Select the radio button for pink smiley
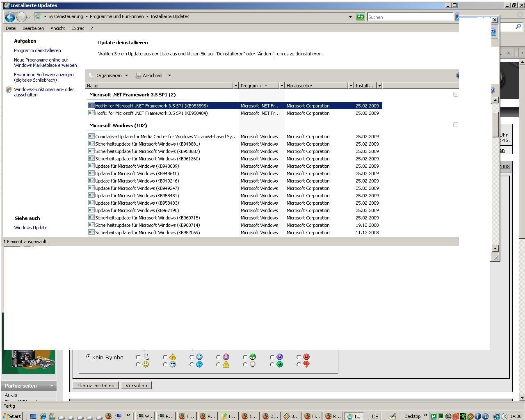This screenshot has height=420, width=525. pyautogui.click(x=218, y=357)
